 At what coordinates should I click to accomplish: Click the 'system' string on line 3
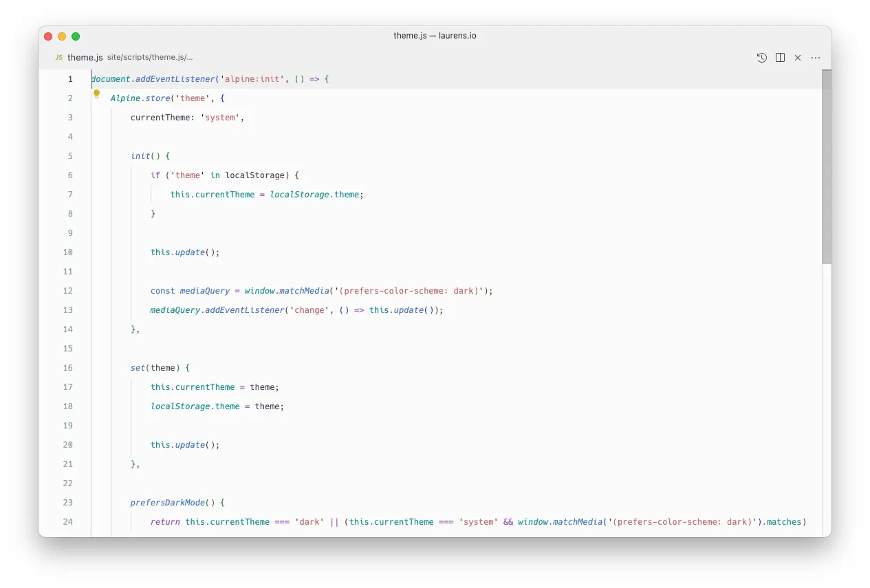point(220,118)
